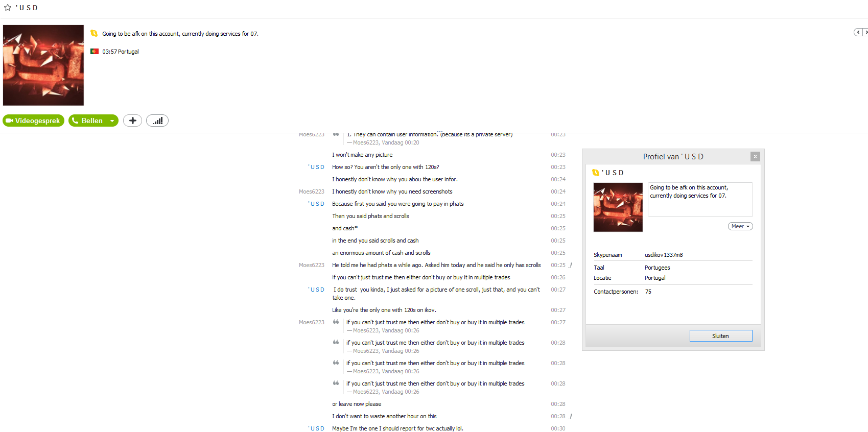
Task: Click message 'I won't make any picture'
Action: (362, 155)
